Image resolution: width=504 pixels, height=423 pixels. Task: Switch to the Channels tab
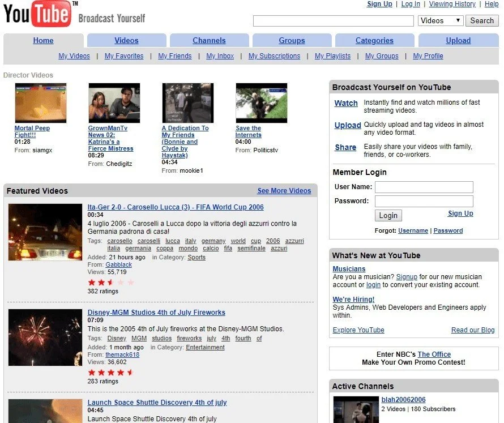[x=210, y=41]
